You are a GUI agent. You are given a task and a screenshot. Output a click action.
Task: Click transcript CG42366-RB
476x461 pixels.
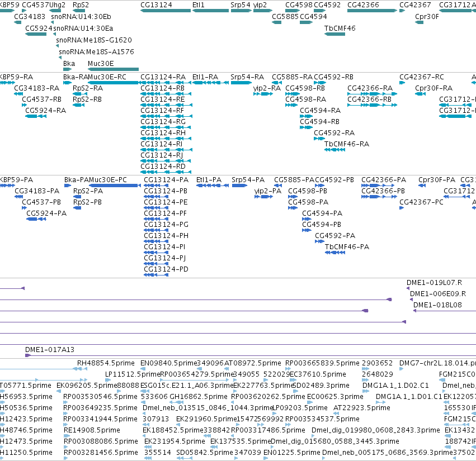click(x=372, y=105)
